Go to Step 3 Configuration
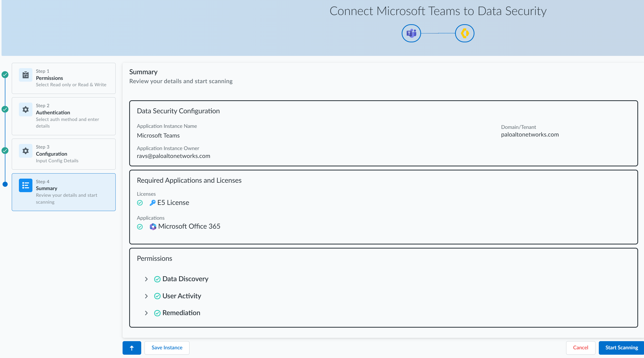This screenshot has width=644, height=358. coord(64,154)
